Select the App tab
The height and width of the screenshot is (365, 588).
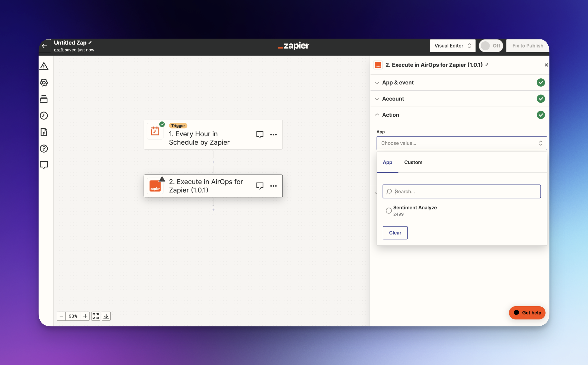tap(387, 162)
